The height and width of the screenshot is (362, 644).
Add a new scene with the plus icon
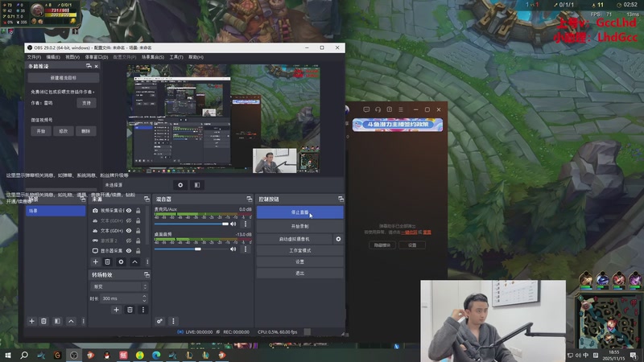[31, 321]
